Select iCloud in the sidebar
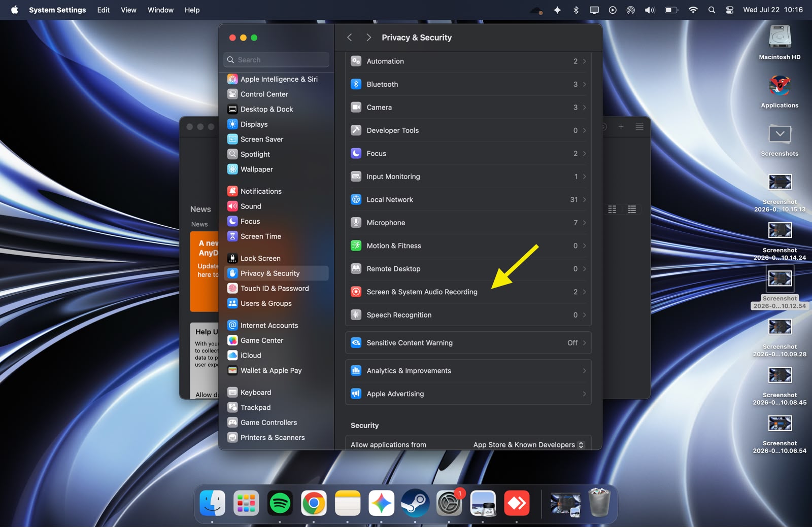 276,356
